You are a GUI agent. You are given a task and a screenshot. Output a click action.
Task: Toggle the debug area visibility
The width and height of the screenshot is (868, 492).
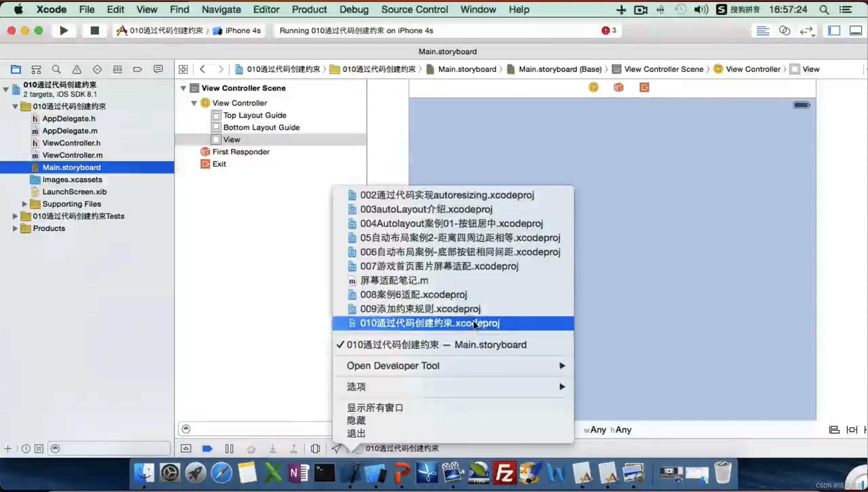856,31
